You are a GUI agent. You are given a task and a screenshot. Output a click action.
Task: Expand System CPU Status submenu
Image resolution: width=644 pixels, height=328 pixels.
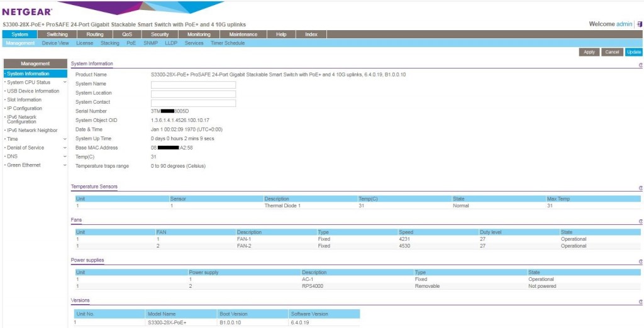(65, 82)
